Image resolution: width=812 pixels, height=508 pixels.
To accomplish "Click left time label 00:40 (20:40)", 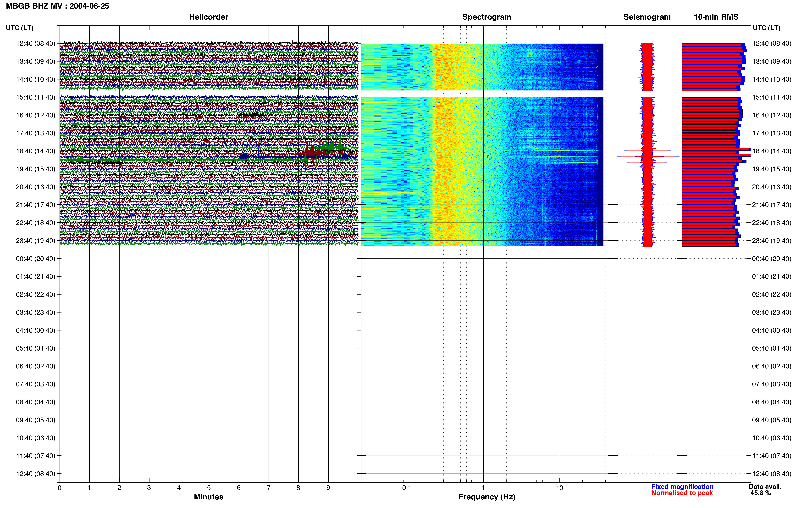I will tap(36, 259).
